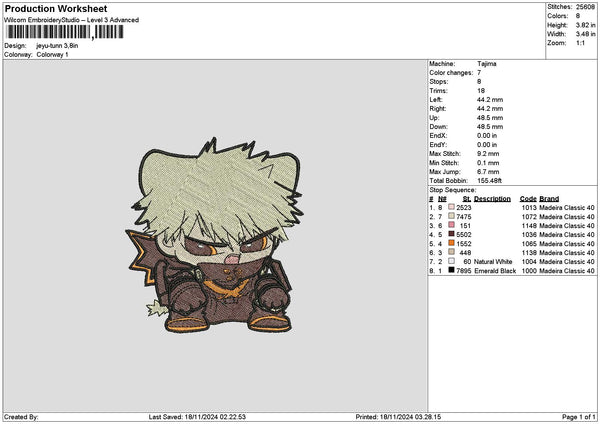Click the Machine value 'Tajima'
The height and width of the screenshot is (424, 600).
487,64
